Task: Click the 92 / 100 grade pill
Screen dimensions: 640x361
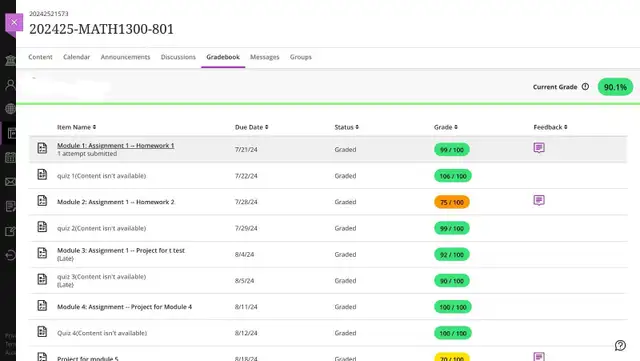Action: point(452,254)
